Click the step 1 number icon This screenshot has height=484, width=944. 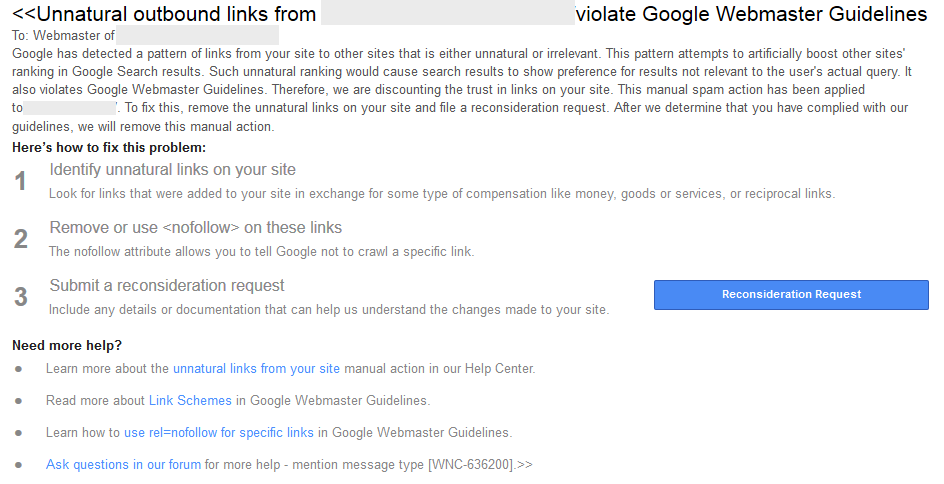pyautogui.click(x=21, y=181)
